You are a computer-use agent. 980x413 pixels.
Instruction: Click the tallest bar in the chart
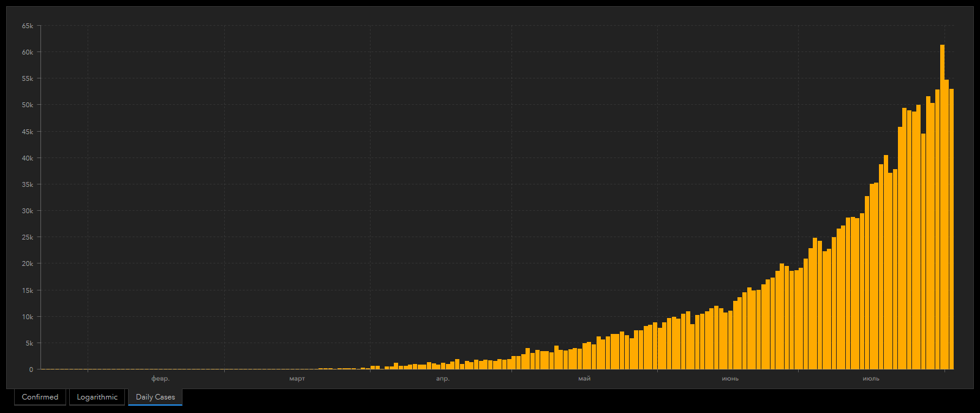pyautogui.click(x=942, y=207)
